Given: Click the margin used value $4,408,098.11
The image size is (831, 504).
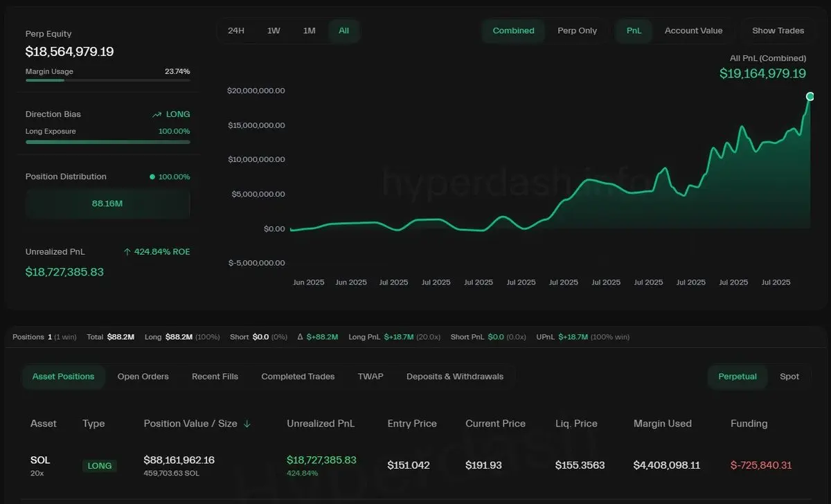Looking at the screenshot, I should point(667,465).
